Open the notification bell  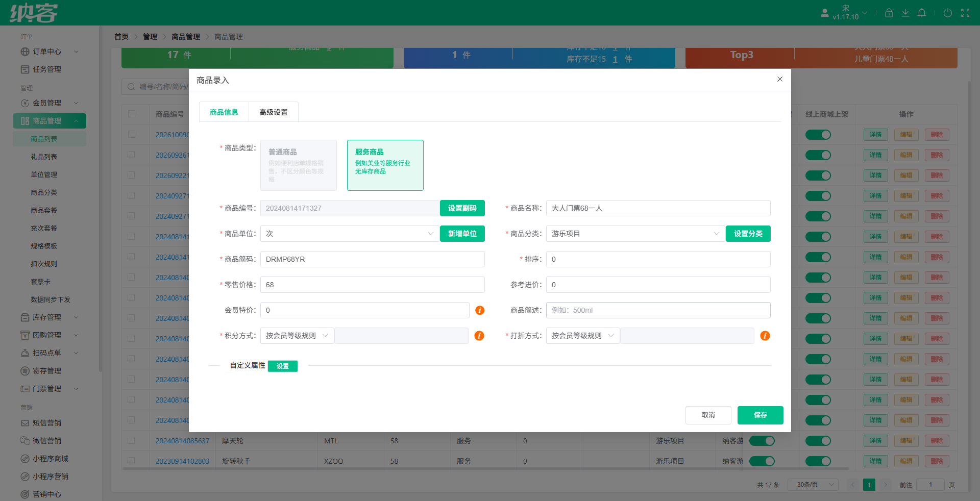(921, 13)
